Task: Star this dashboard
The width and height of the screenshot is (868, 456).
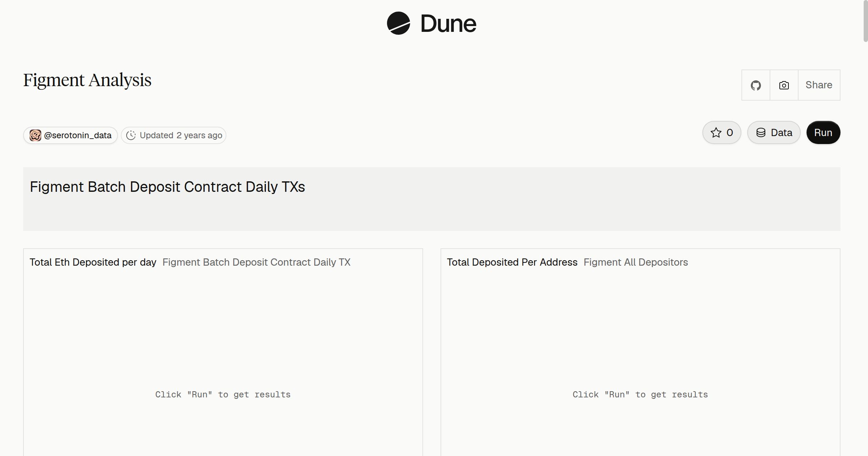Action: coord(722,132)
